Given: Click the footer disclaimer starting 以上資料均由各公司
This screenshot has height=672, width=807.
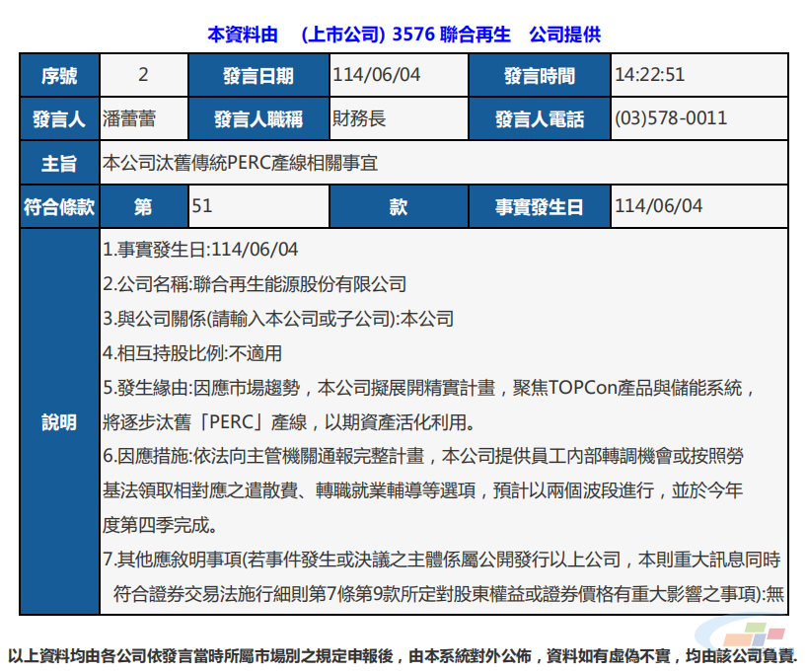Looking at the screenshot, I should point(403,656).
